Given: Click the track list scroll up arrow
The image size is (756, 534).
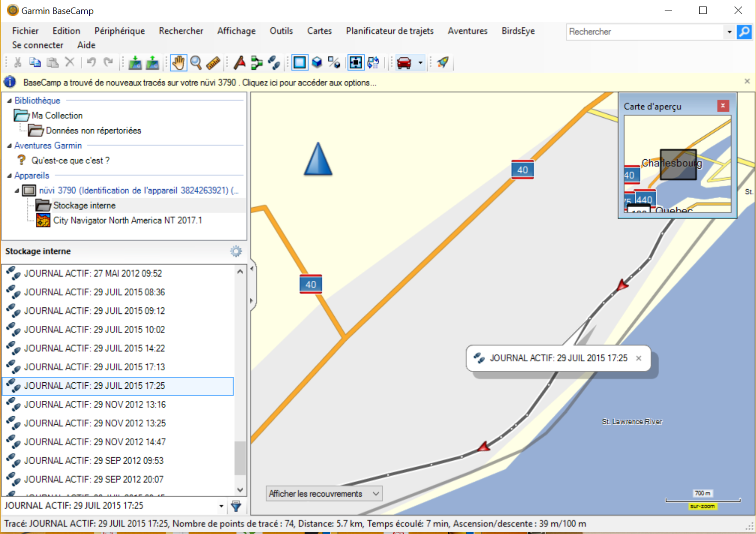Looking at the screenshot, I should pos(240,271).
